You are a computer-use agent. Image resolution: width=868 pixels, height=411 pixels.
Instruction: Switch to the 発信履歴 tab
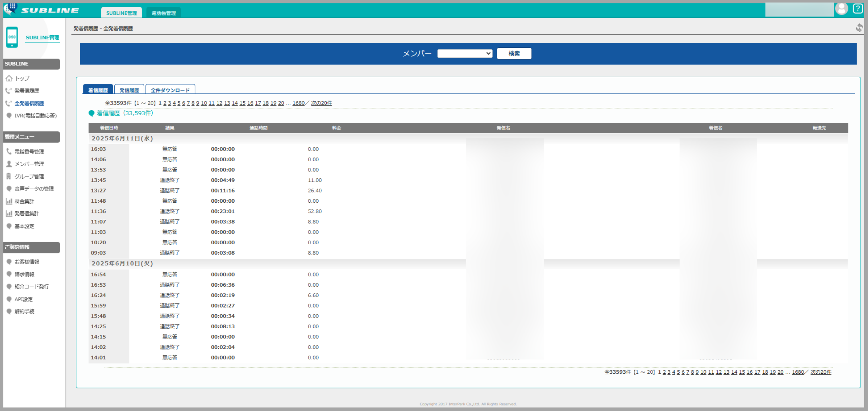coord(129,90)
